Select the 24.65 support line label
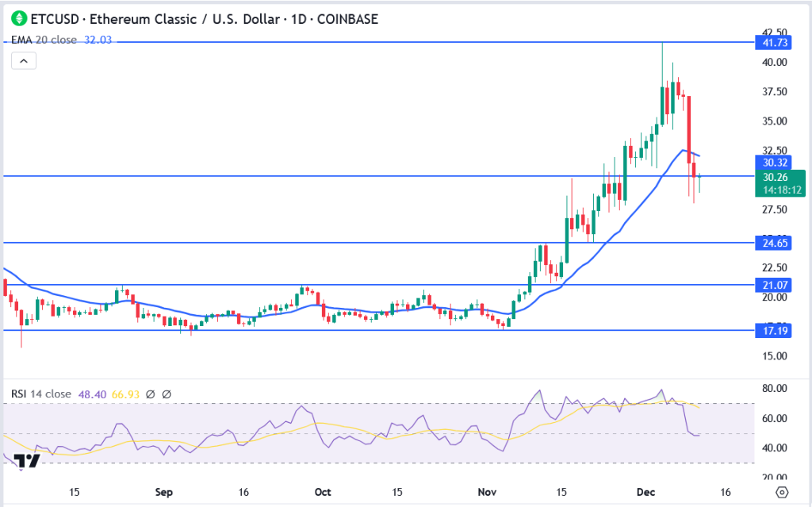 pos(768,243)
